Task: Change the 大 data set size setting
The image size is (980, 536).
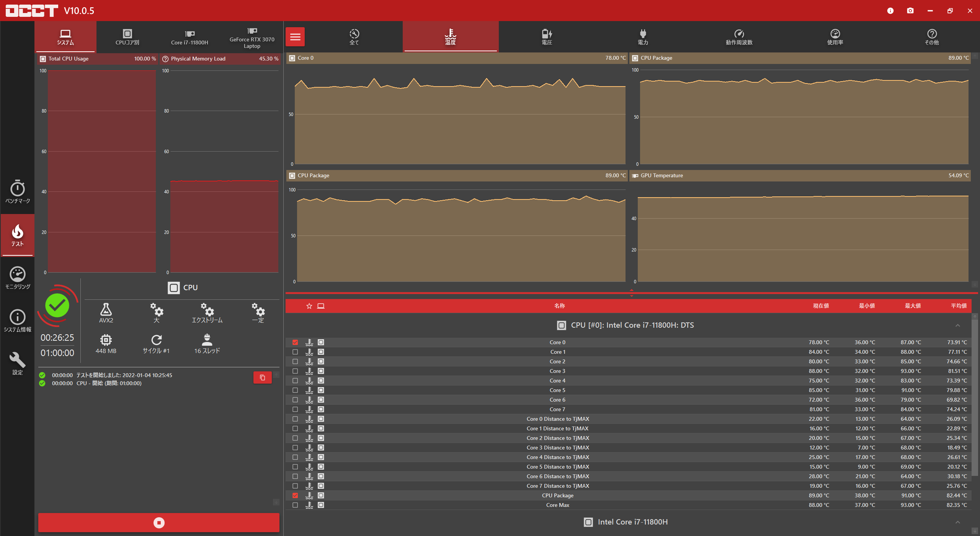Action: (x=157, y=313)
